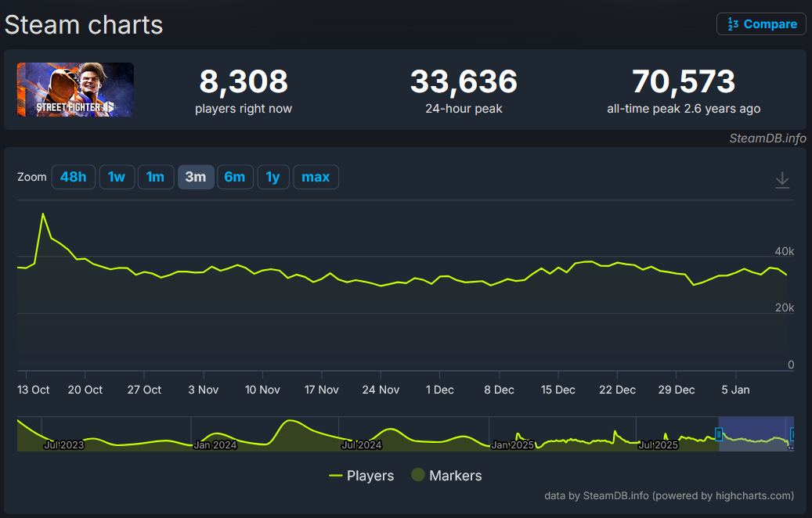Image resolution: width=812 pixels, height=518 pixels.
Task: Grab the left navigator range handle
Action: click(719, 434)
